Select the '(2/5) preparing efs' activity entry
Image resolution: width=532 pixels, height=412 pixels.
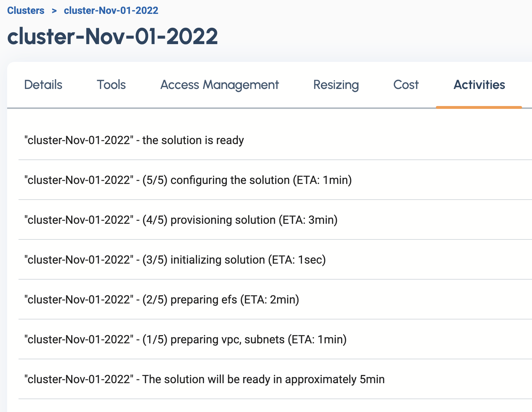coord(162,300)
